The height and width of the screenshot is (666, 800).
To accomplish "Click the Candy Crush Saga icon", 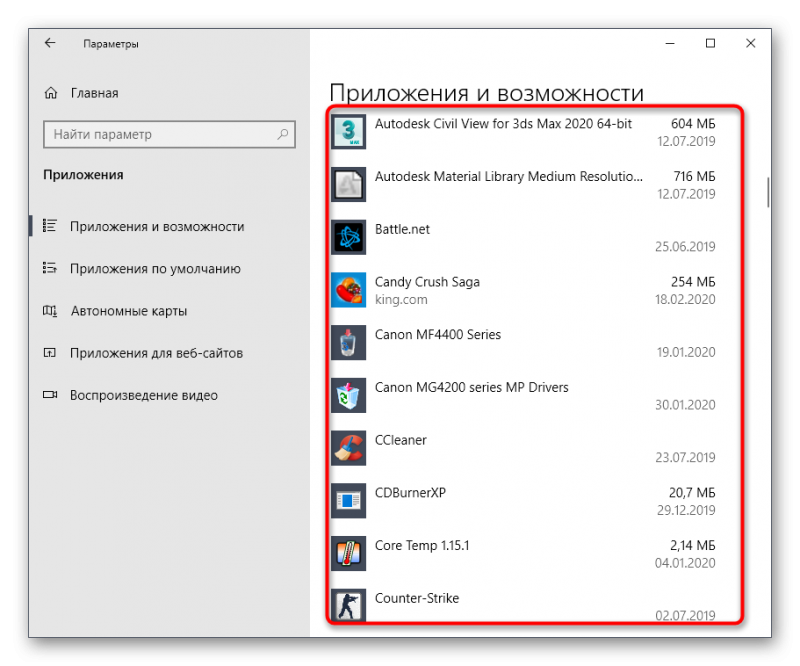I will pos(348,290).
